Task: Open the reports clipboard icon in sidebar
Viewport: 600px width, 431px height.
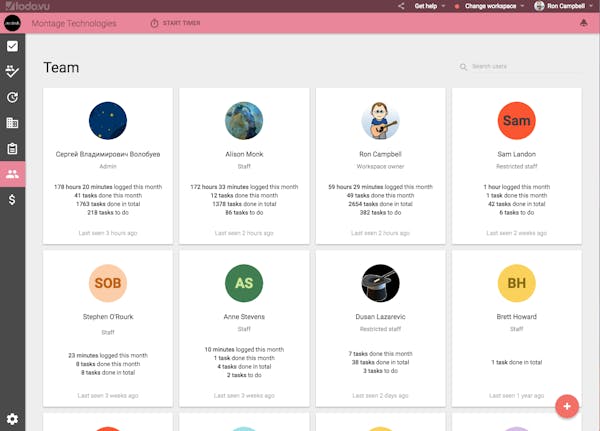Action: coord(12,149)
